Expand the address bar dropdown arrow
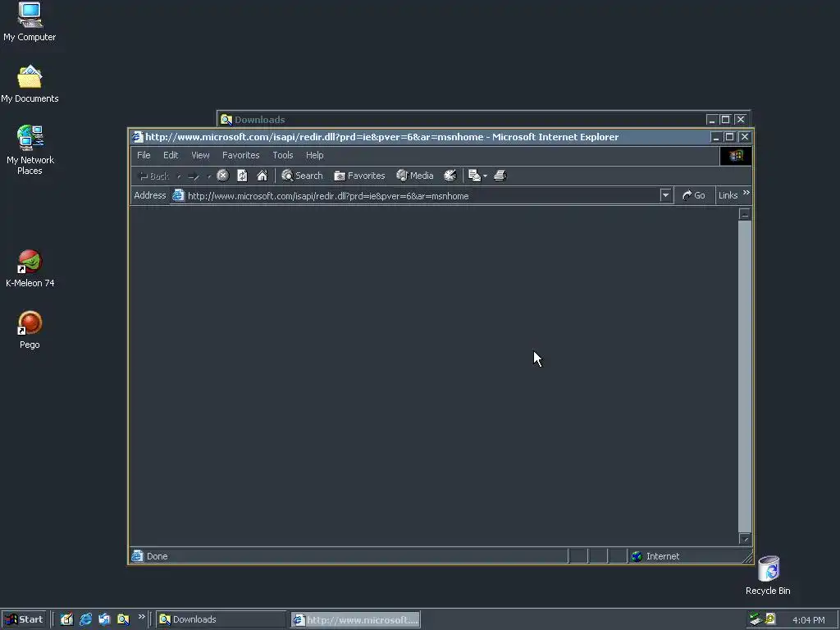Viewport: 840px width, 630px height. pos(665,195)
